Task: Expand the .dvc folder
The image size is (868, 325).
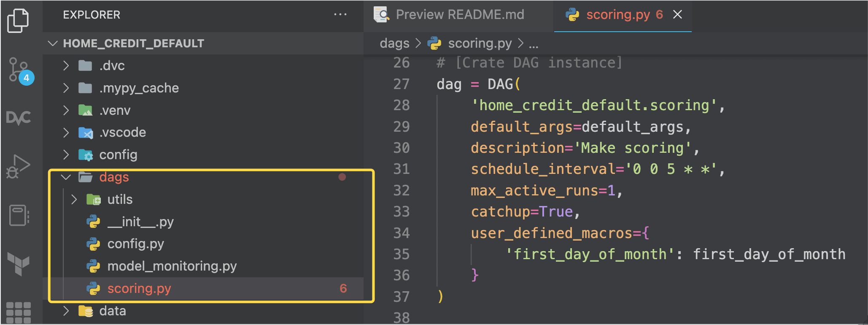Action: click(66, 66)
